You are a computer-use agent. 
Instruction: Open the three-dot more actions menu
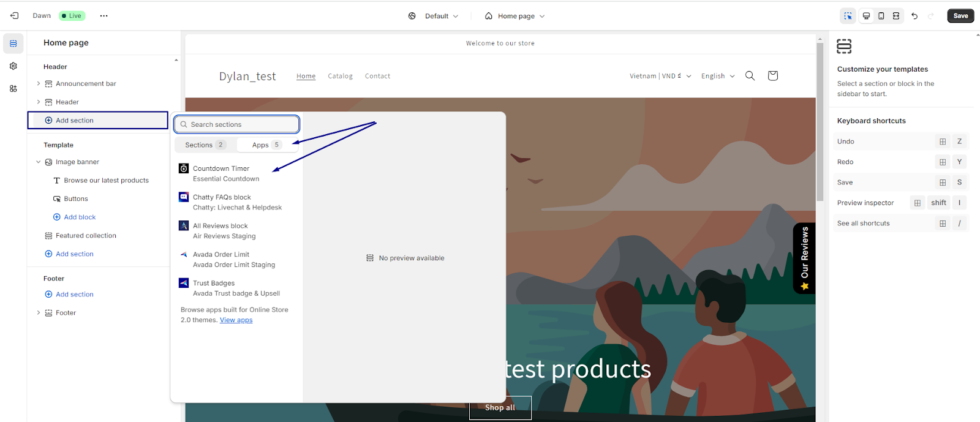click(104, 16)
